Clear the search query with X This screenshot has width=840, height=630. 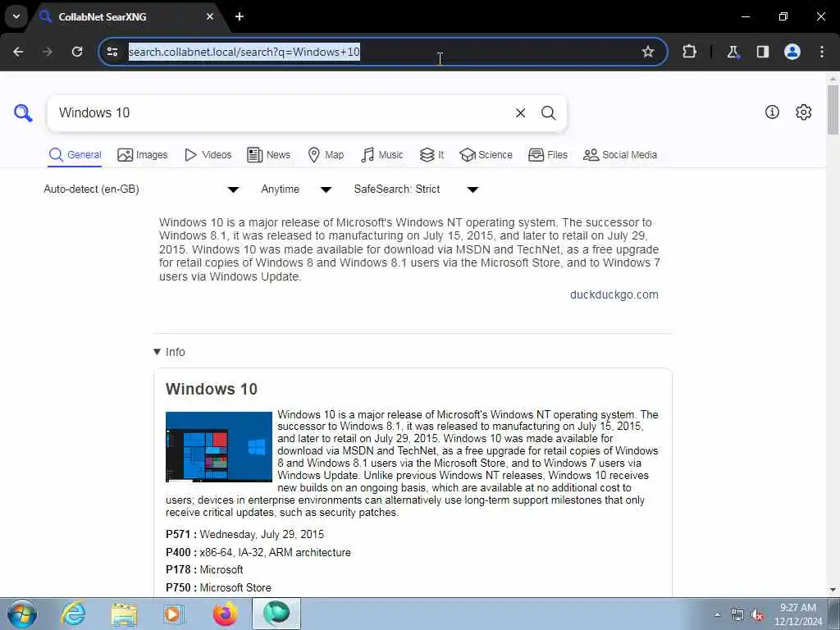(520, 113)
